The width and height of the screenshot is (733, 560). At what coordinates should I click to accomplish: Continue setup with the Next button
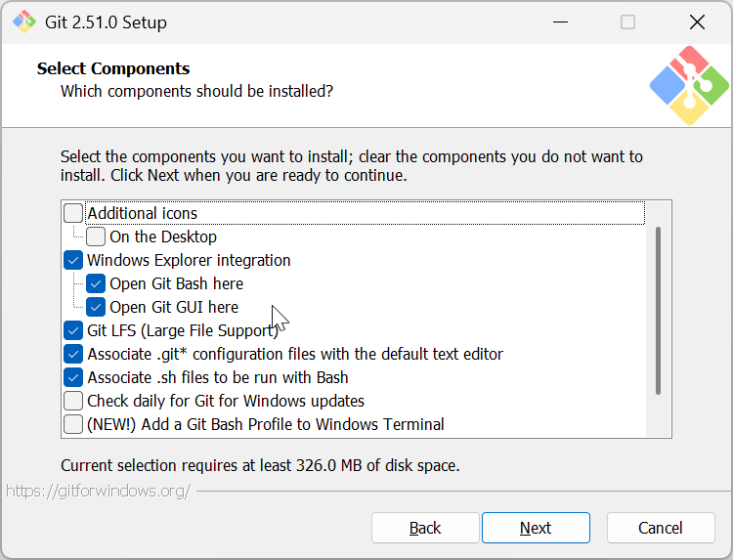(536, 528)
